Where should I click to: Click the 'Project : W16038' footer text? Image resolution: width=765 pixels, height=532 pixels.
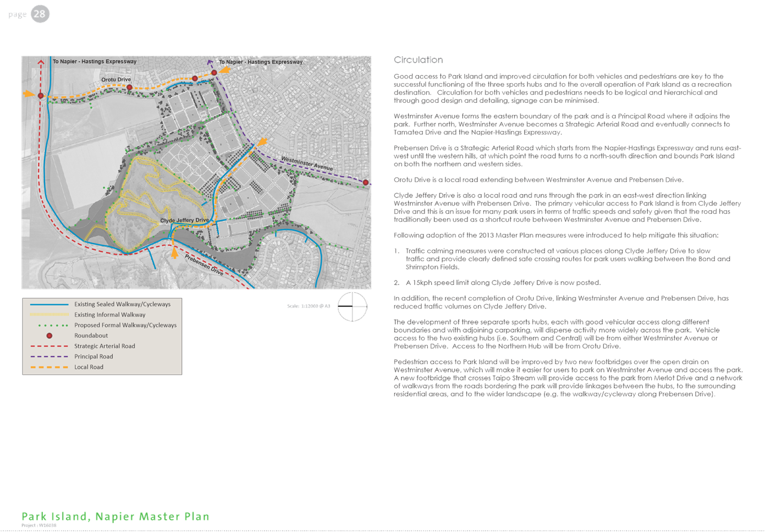[x=39, y=525]
